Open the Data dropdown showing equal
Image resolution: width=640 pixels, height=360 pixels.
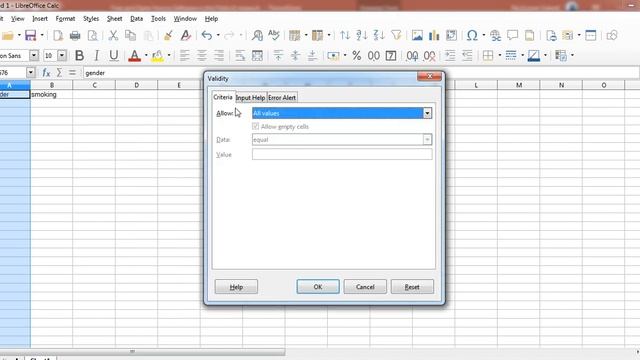point(342,140)
